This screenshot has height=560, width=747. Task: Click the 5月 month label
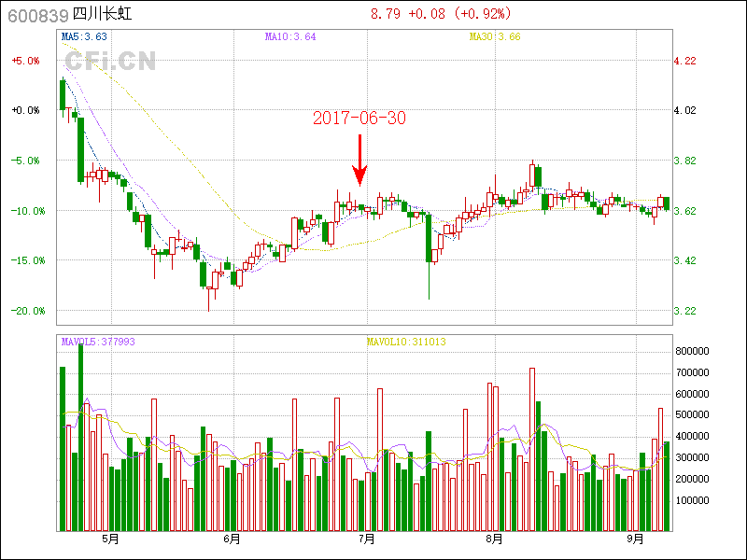(111, 539)
